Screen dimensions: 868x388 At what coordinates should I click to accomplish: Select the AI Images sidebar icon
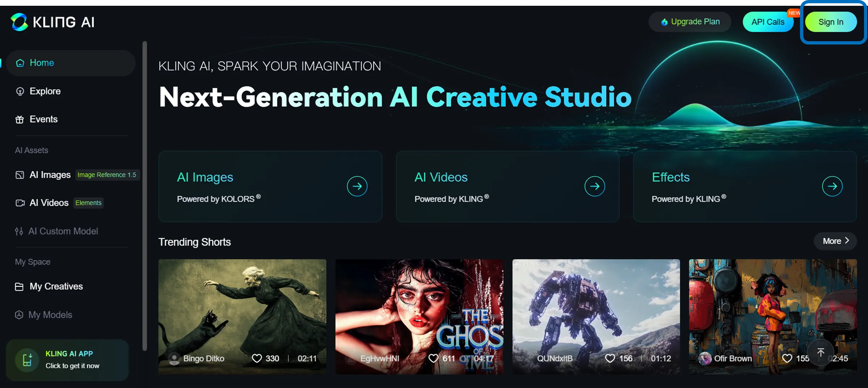coord(20,175)
